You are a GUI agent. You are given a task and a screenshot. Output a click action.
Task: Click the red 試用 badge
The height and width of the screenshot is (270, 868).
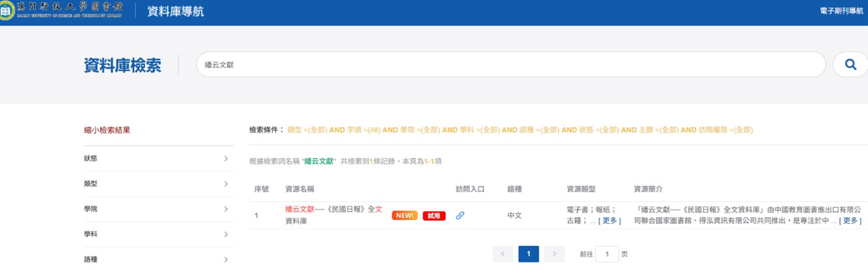(x=434, y=216)
